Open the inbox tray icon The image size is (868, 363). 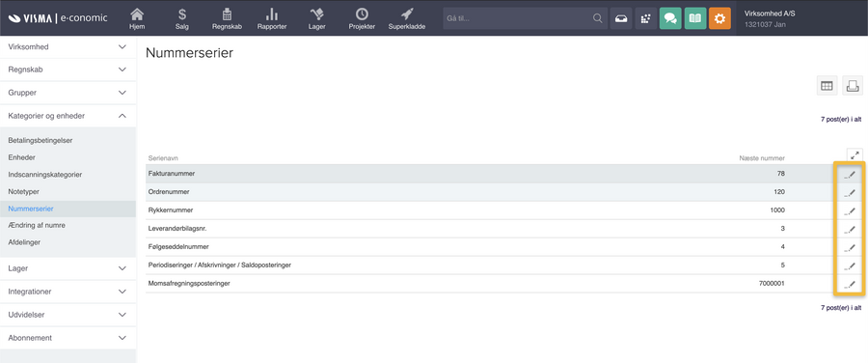621,18
